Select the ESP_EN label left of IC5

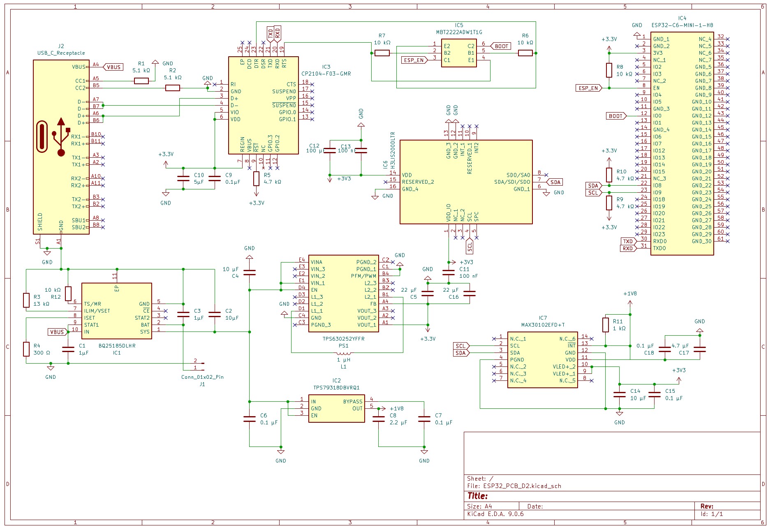tap(414, 60)
